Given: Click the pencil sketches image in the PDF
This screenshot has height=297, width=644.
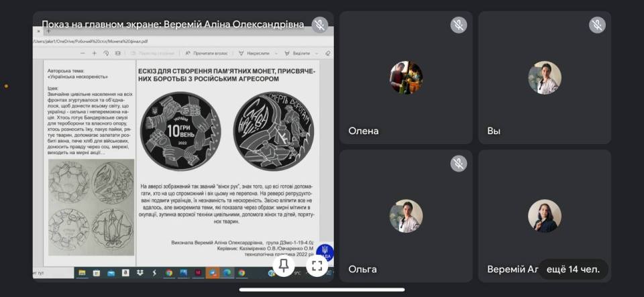Looking at the screenshot, I should tap(91, 207).
